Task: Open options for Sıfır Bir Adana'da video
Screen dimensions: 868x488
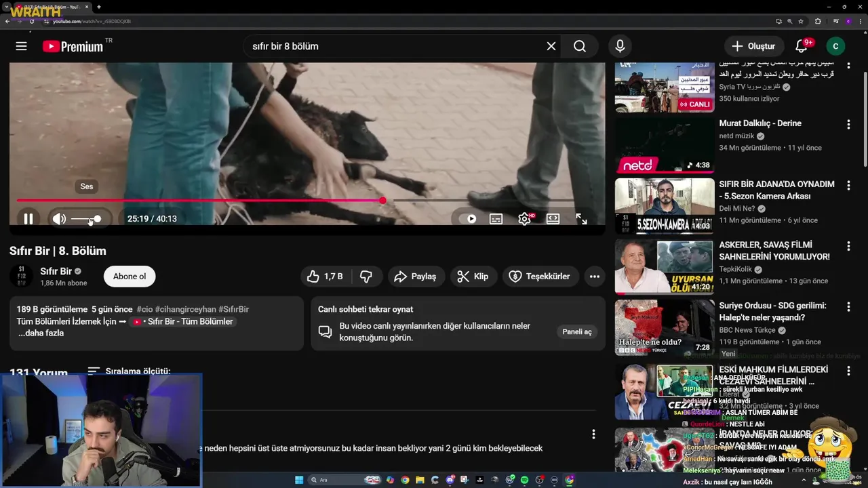Action: 848,186
